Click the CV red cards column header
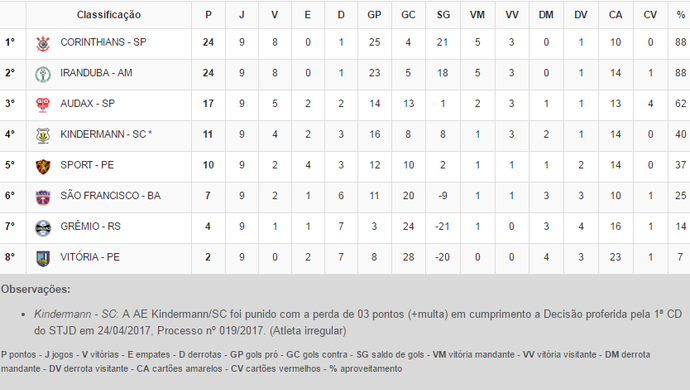 [650, 15]
